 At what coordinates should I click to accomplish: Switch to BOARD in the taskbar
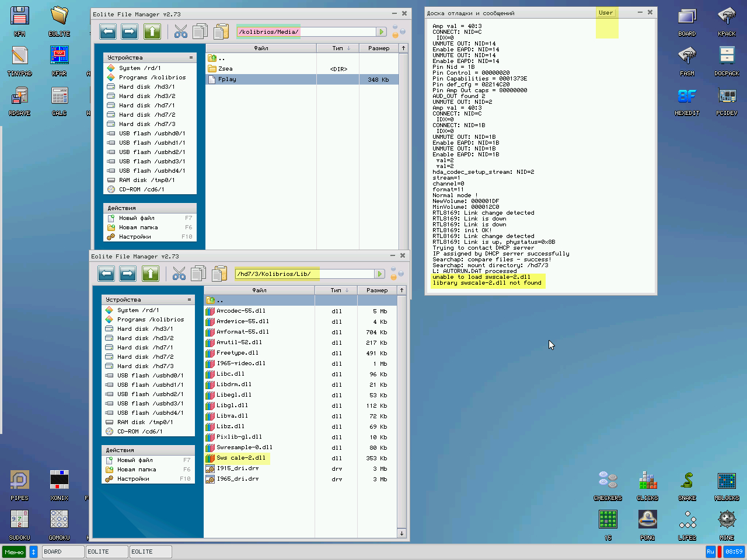pos(62,551)
